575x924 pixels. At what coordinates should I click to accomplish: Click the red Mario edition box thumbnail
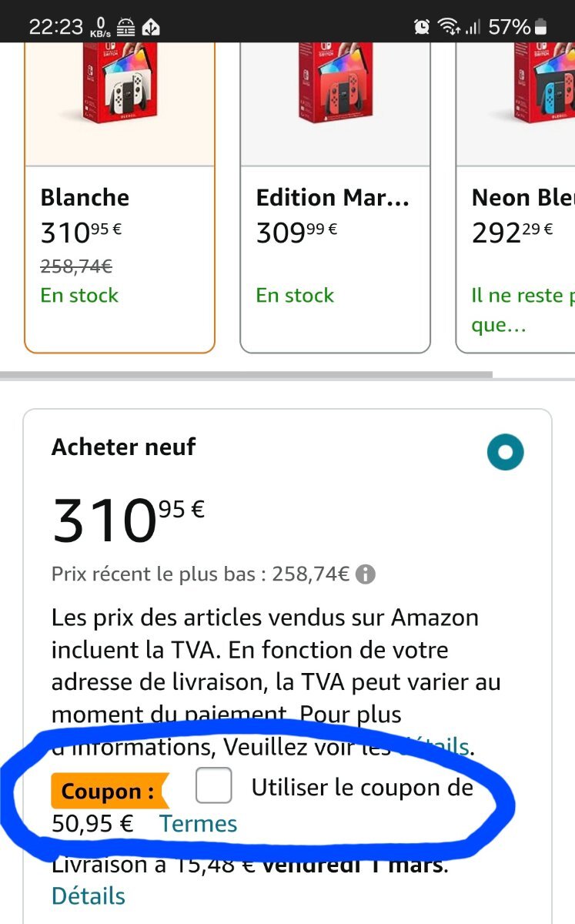click(x=335, y=85)
